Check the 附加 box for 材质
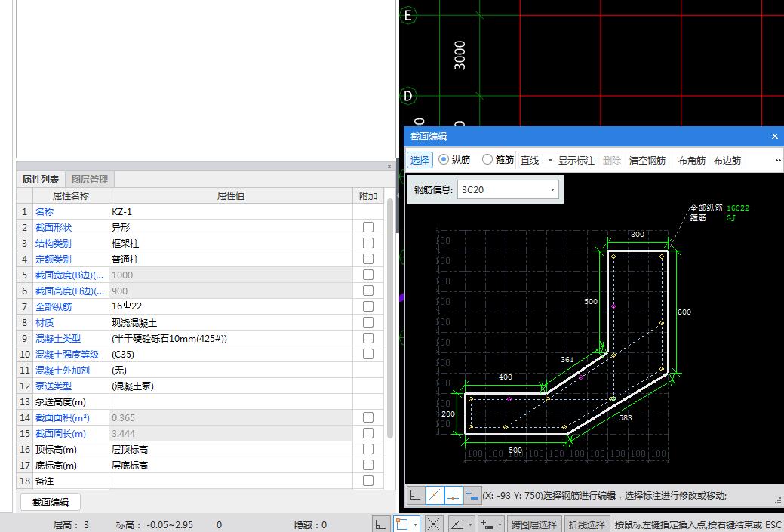The height and width of the screenshot is (532, 784). 368,322
